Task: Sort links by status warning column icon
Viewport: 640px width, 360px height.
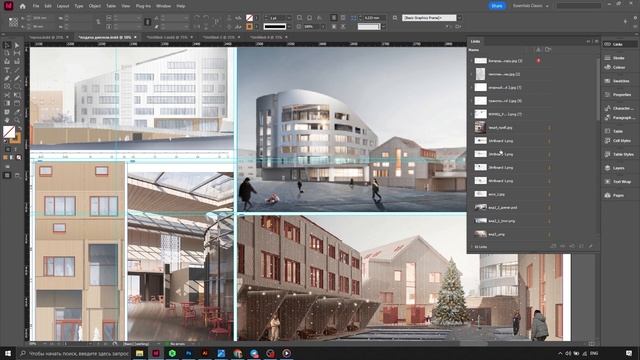Action: click(538, 50)
